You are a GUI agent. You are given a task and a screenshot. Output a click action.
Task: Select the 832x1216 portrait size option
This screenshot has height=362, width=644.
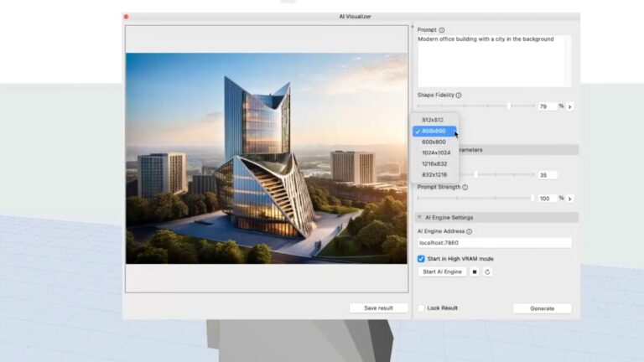[435, 174]
